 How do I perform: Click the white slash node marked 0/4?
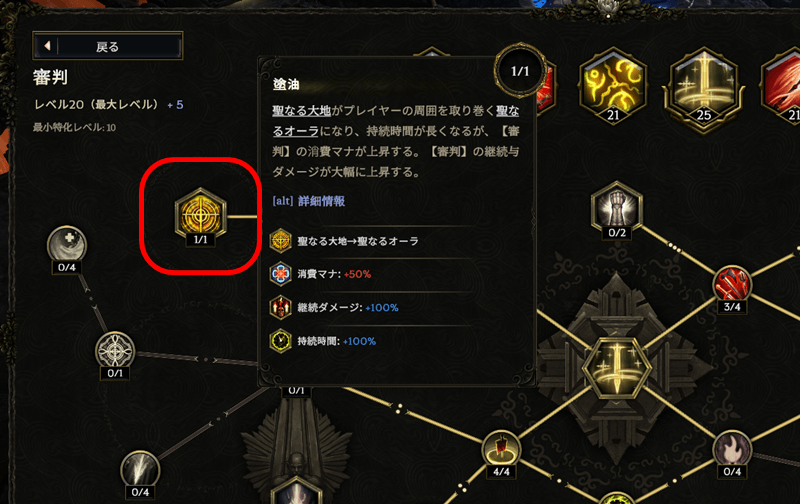click(x=140, y=469)
